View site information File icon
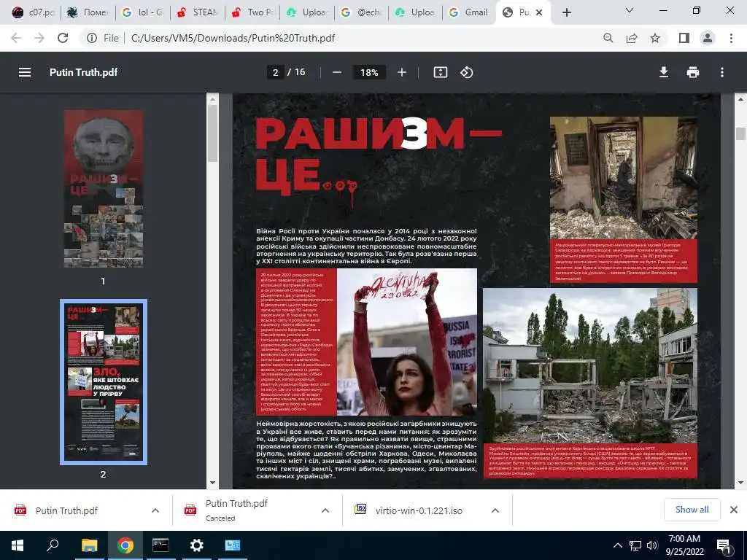 tap(91, 38)
